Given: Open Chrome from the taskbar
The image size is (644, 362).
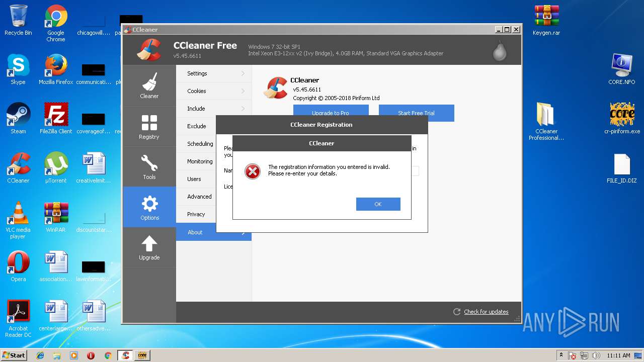Looking at the screenshot, I should [108, 355].
